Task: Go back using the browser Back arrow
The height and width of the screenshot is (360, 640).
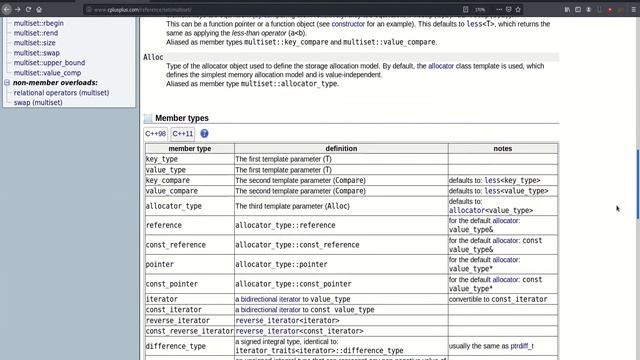Action: click(7, 9)
